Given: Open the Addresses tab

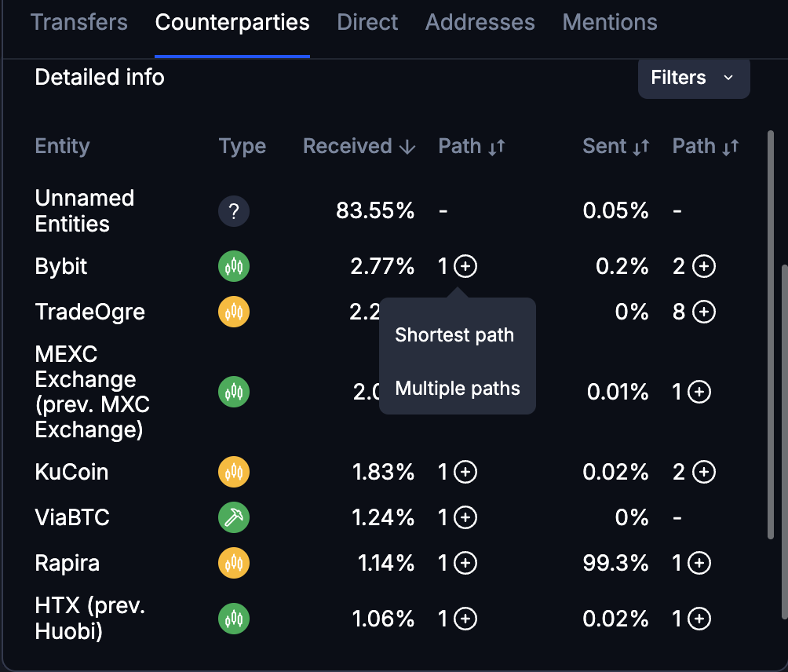Looking at the screenshot, I should pos(480,22).
